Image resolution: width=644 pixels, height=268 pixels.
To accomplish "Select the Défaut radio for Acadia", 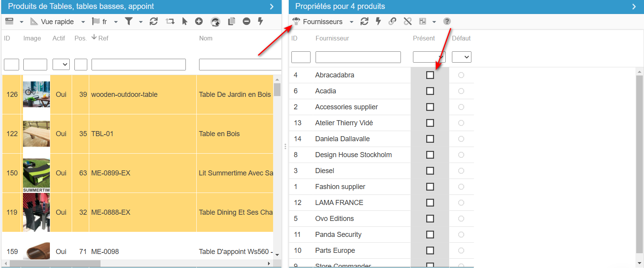I will click(x=461, y=91).
